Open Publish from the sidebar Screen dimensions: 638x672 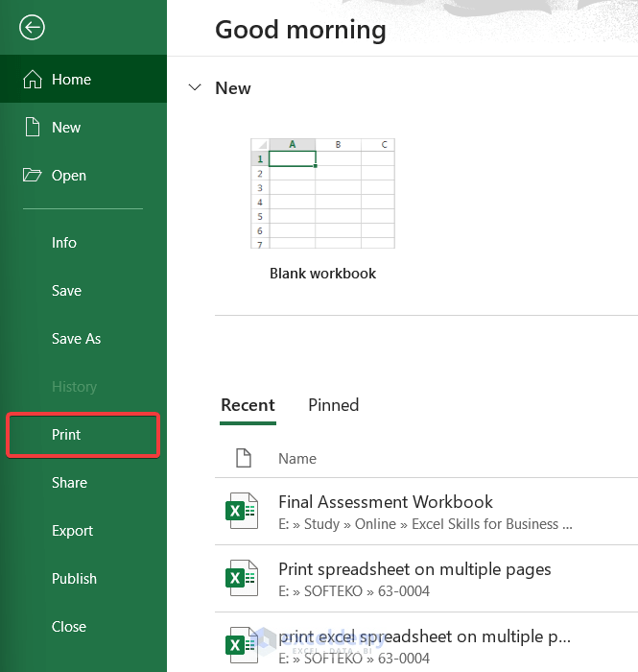pyautogui.click(x=74, y=579)
